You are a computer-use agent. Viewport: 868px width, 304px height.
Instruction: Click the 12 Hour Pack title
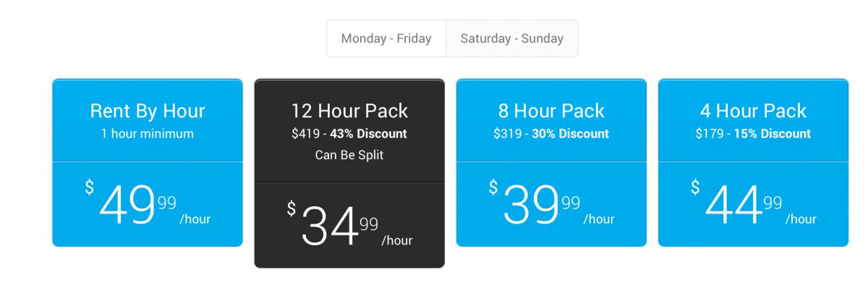(349, 111)
